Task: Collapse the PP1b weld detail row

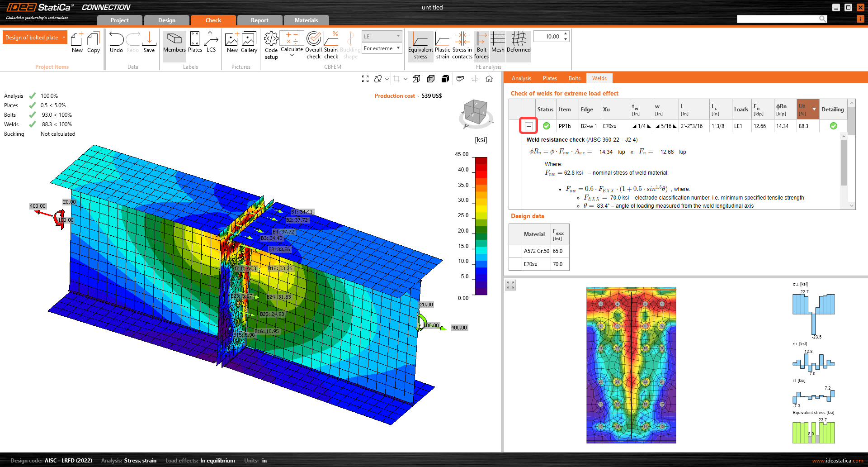Action: [x=528, y=126]
